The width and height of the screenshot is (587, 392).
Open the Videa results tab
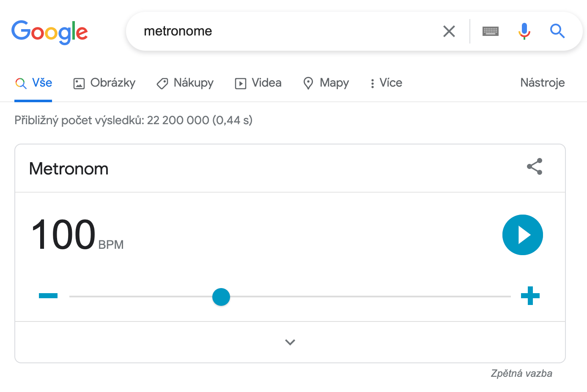[258, 83]
